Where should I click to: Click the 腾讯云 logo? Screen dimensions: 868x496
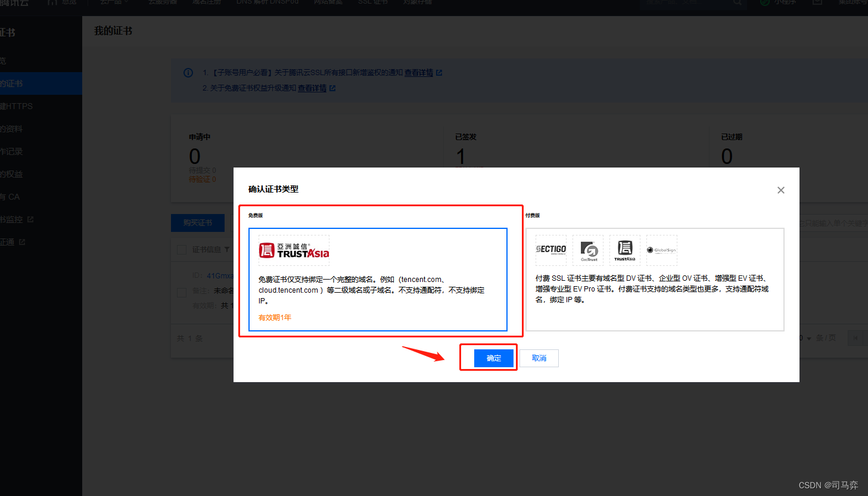pyautogui.click(x=14, y=3)
